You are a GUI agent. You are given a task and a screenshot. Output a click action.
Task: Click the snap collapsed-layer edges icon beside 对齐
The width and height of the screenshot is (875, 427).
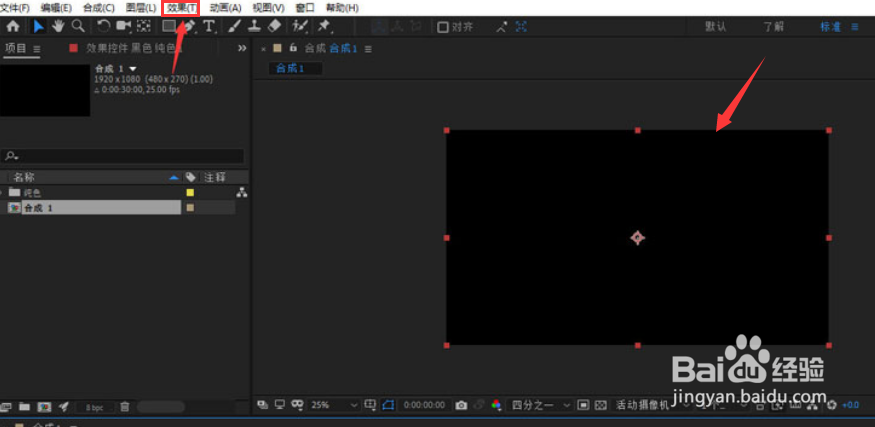tap(502, 26)
